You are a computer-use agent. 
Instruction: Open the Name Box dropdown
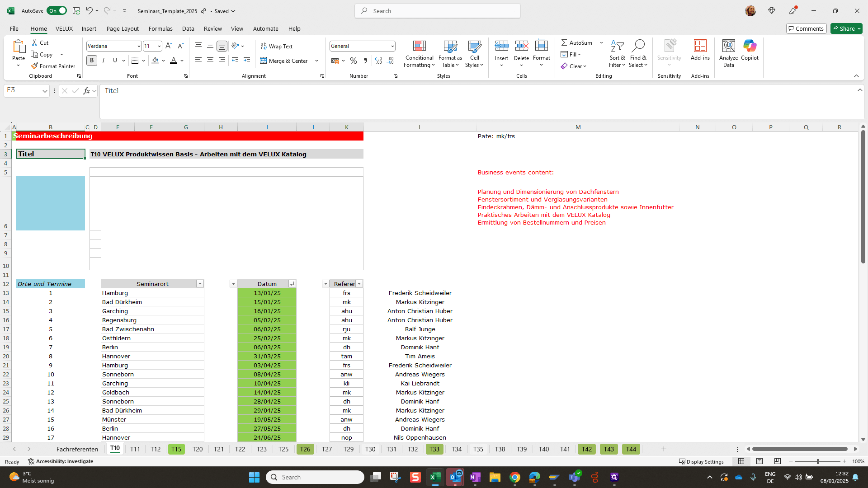[x=45, y=91]
